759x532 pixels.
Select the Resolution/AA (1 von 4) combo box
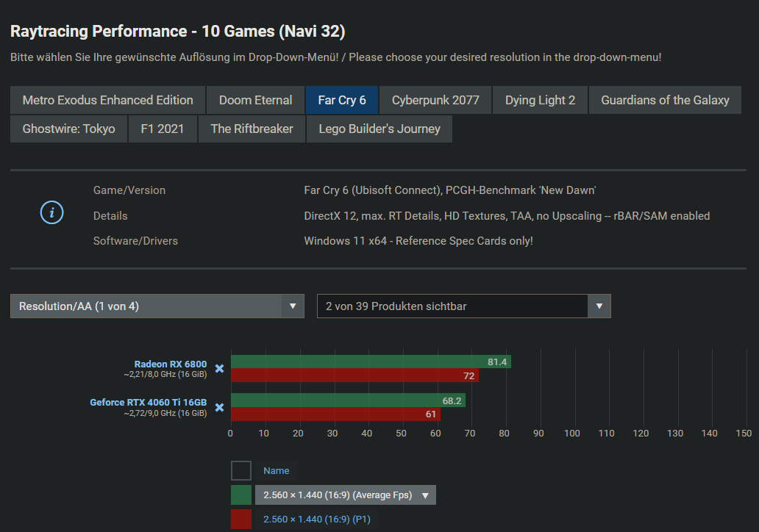point(157,306)
